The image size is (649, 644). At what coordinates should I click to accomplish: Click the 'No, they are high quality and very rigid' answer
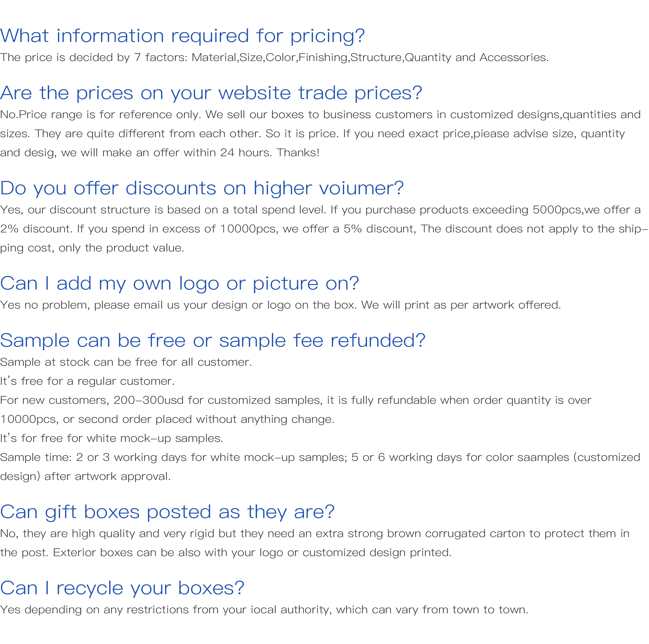coord(314,534)
